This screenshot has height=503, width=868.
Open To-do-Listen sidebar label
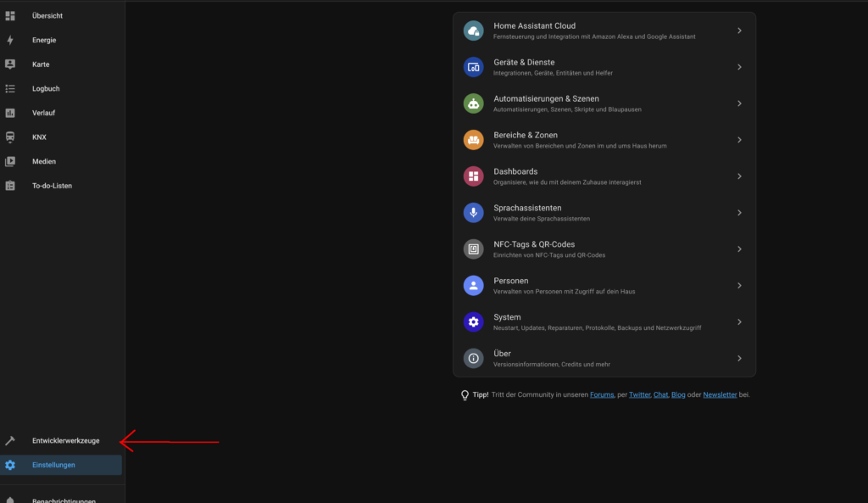52,186
